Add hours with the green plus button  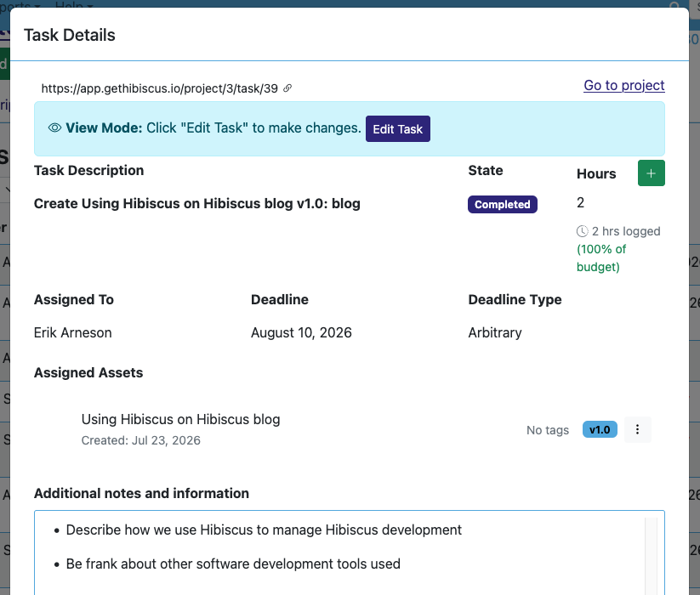[651, 173]
